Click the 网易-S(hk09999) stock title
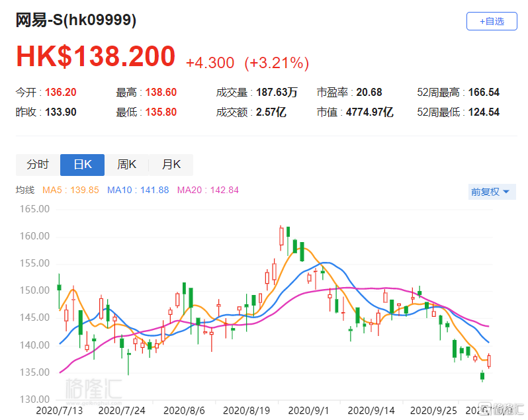 pyautogui.click(x=77, y=21)
